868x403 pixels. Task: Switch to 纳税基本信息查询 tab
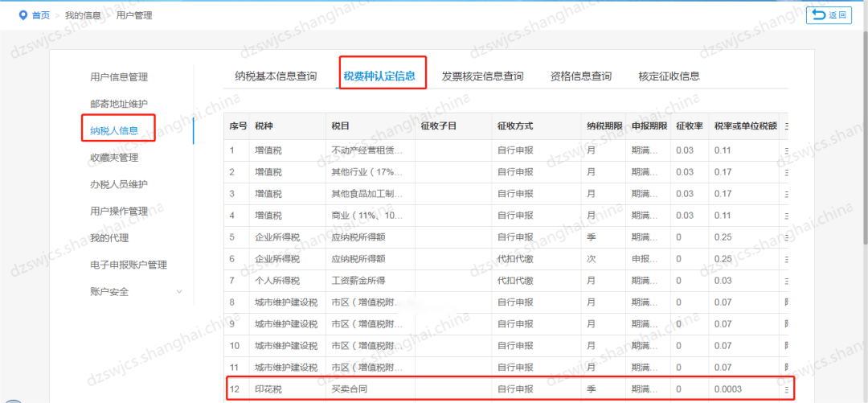point(276,76)
